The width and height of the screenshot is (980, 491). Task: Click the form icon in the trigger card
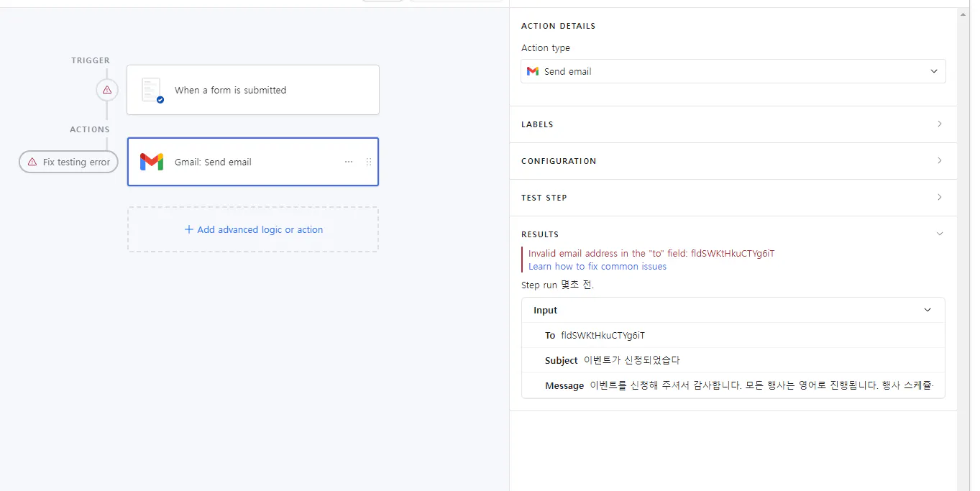tap(151, 89)
